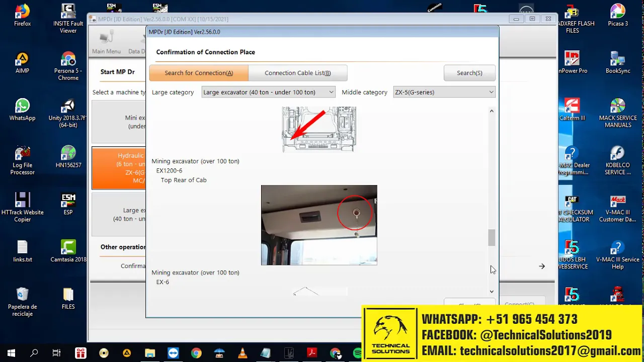This screenshot has width=644, height=362.
Task: Open ESP desktop shortcut
Action: click(x=68, y=205)
